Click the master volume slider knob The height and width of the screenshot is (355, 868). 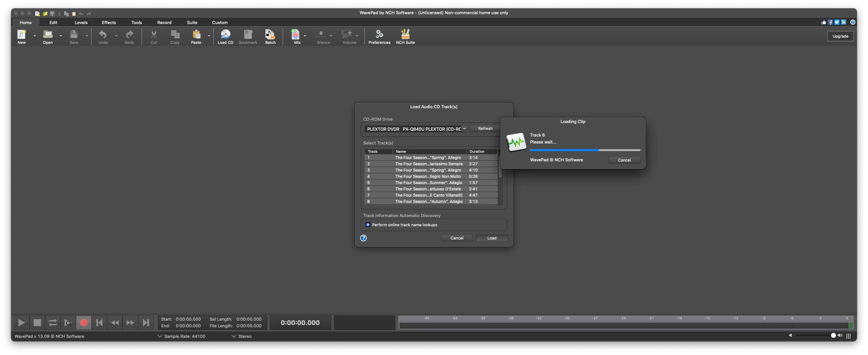pos(833,336)
